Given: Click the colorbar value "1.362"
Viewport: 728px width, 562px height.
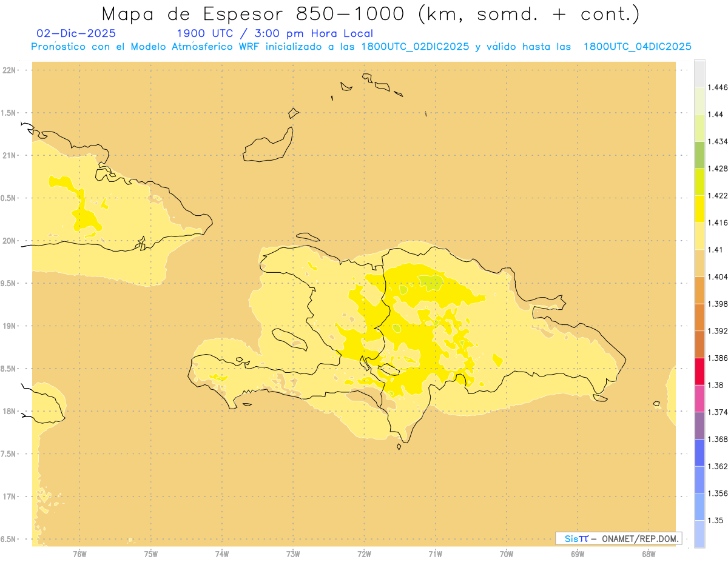Looking at the screenshot, I should point(717,466).
